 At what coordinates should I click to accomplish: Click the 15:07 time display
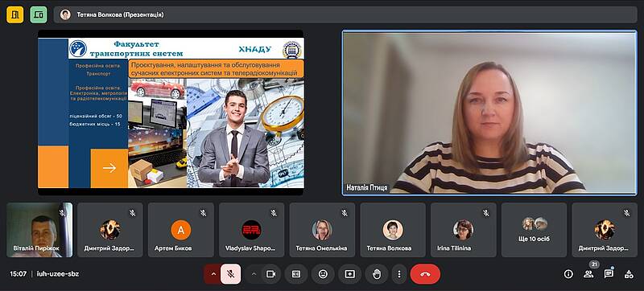coord(18,274)
